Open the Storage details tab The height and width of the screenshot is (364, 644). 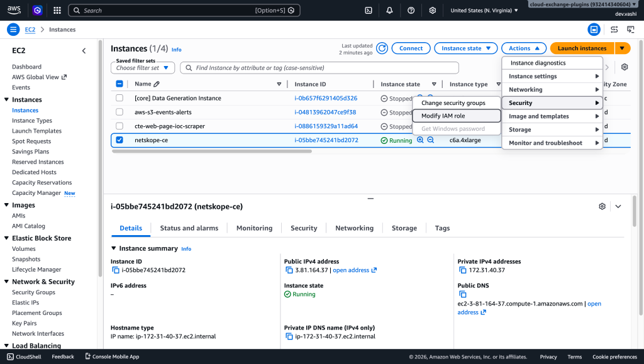pos(404,228)
